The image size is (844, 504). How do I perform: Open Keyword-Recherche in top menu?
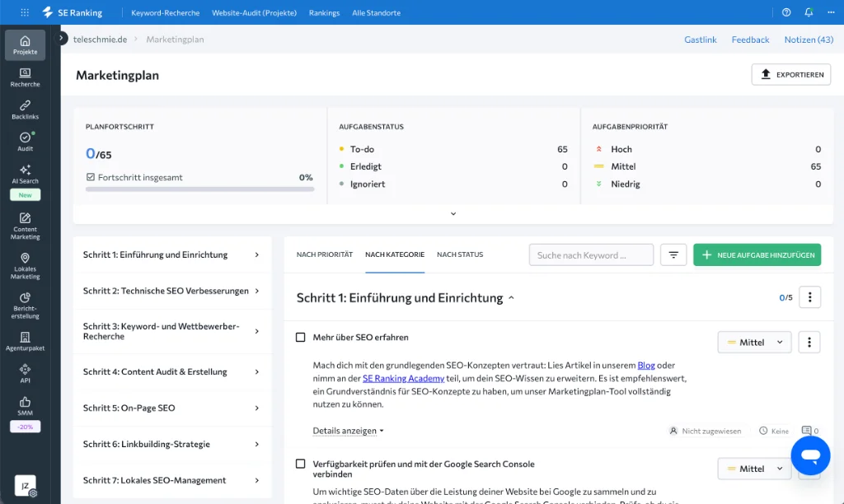165,13
